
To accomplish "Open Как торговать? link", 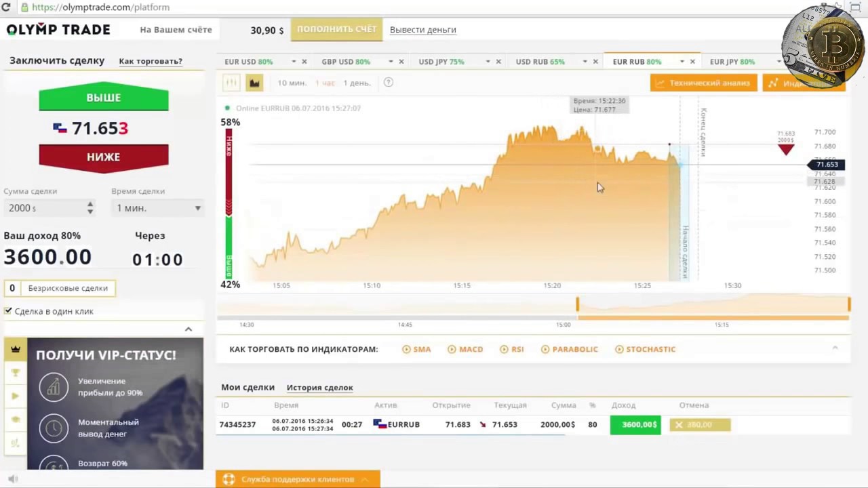I will point(151,61).
